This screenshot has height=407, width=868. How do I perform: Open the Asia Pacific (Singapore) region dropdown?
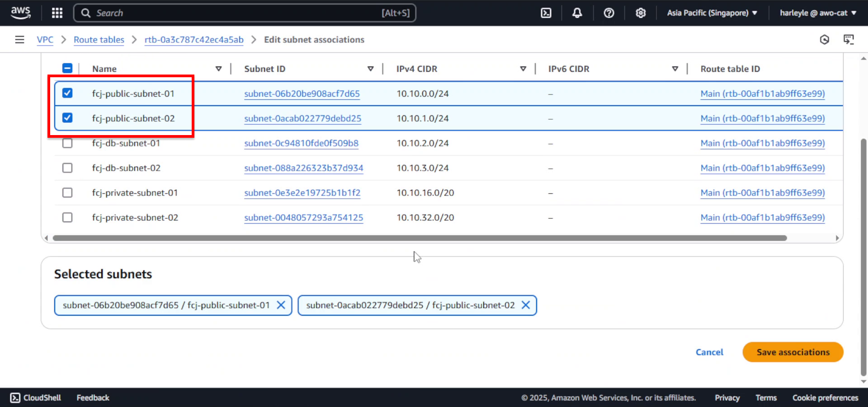coord(712,13)
